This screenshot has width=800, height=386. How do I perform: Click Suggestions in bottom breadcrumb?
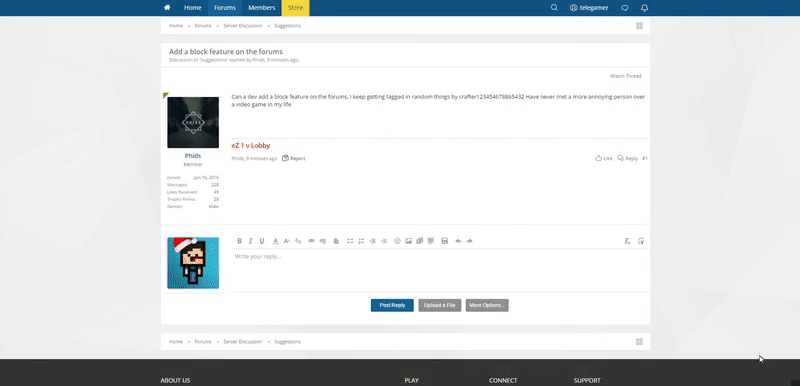[287, 342]
